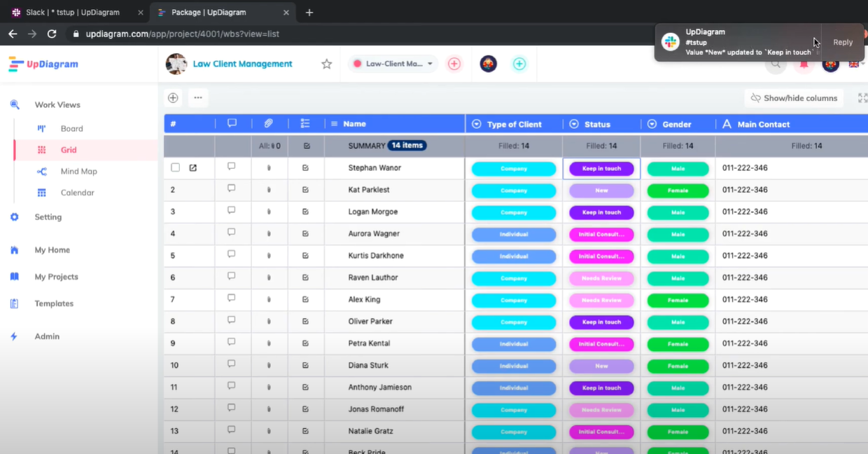Open the Law-Client Ma... package dropdown
Screen dimensions: 868x454
click(x=393, y=64)
